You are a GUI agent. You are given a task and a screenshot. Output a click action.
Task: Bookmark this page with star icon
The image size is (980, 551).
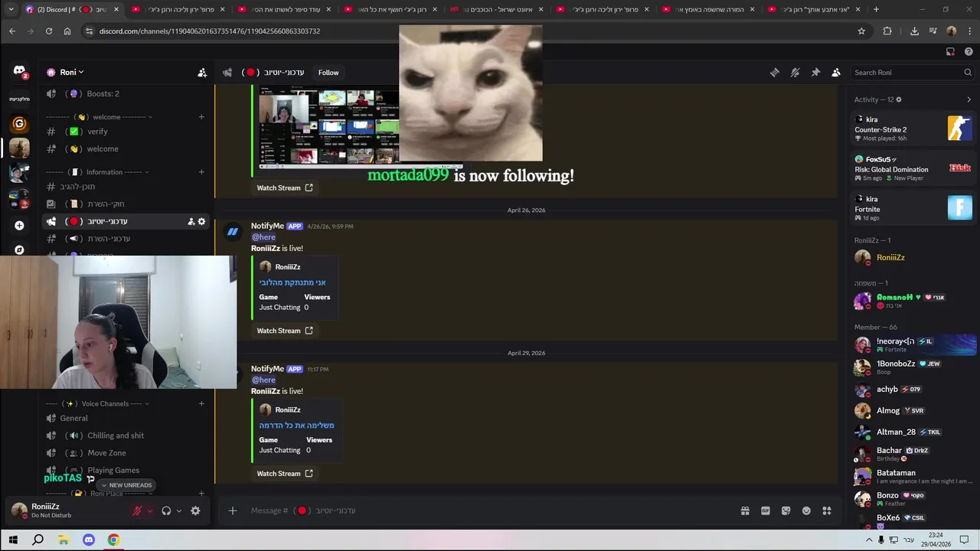pos(861,31)
